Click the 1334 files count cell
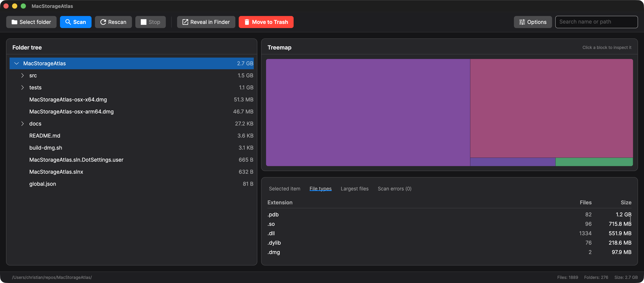The width and height of the screenshot is (644, 283). [x=585, y=233]
